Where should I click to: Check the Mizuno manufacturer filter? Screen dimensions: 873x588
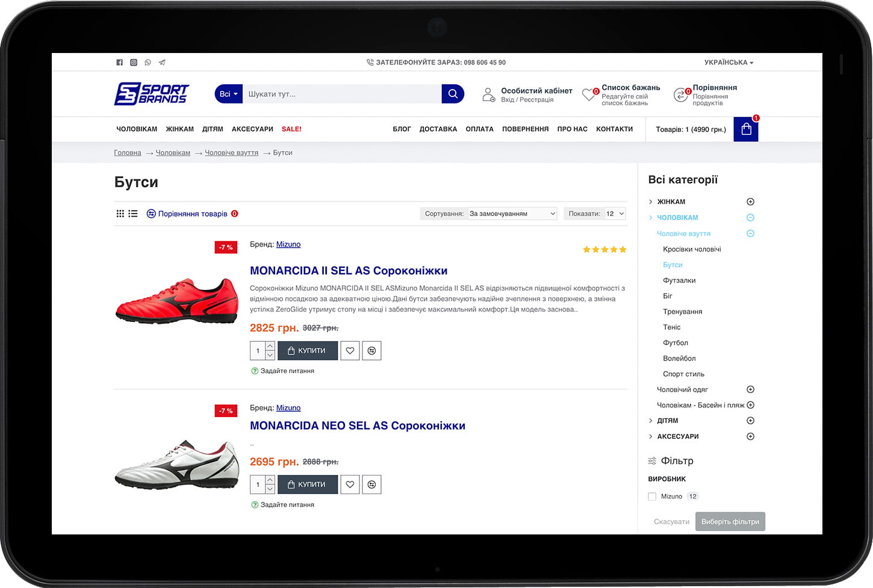point(652,497)
